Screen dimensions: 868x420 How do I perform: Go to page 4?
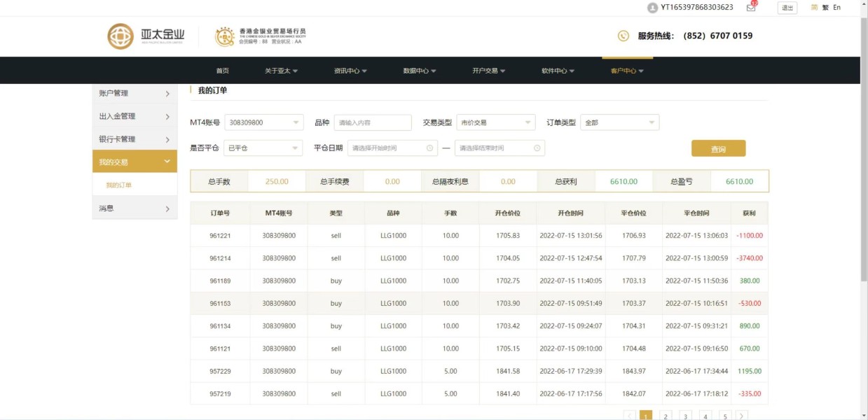pyautogui.click(x=705, y=416)
